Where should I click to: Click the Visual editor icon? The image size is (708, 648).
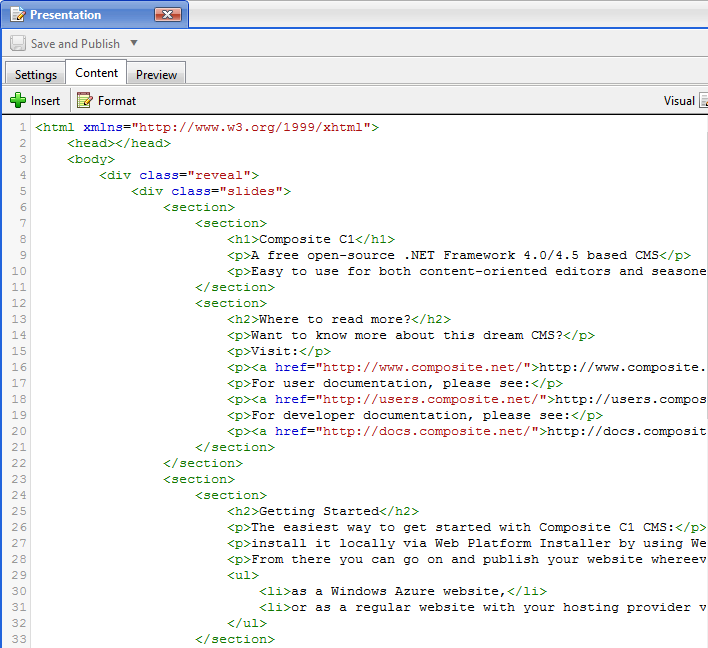(703, 100)
